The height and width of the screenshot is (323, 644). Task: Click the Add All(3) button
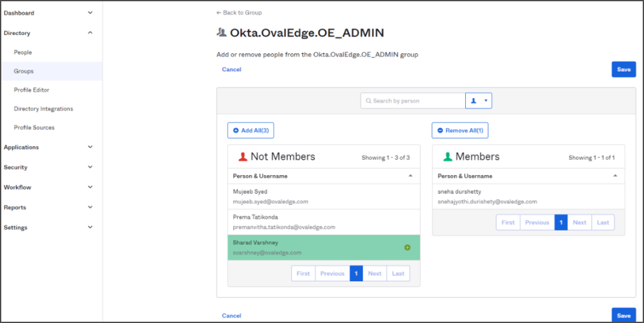(251, 130)
